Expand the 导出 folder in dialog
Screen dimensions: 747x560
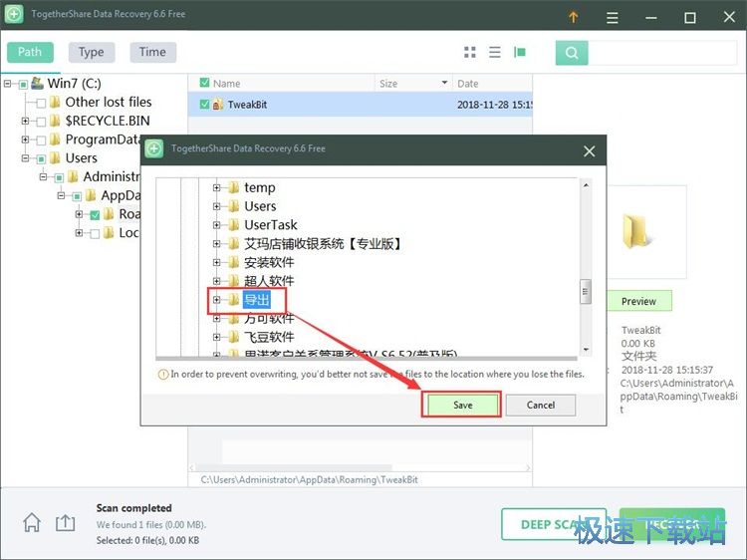pyautogui.click(x=217, y=300)
